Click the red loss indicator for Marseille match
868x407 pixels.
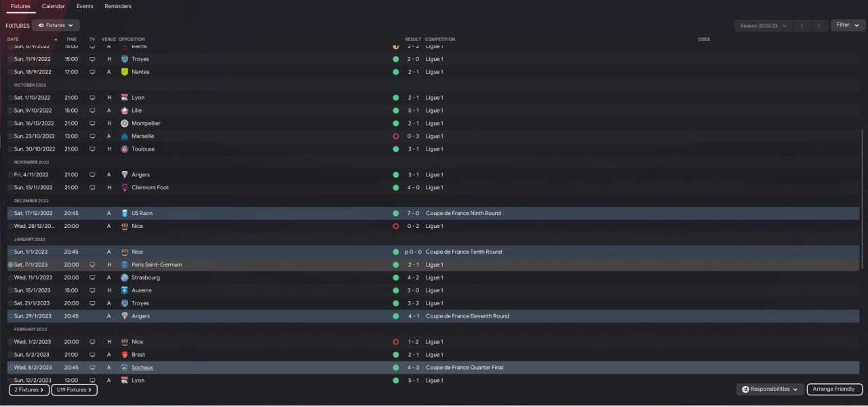point(395,136)
